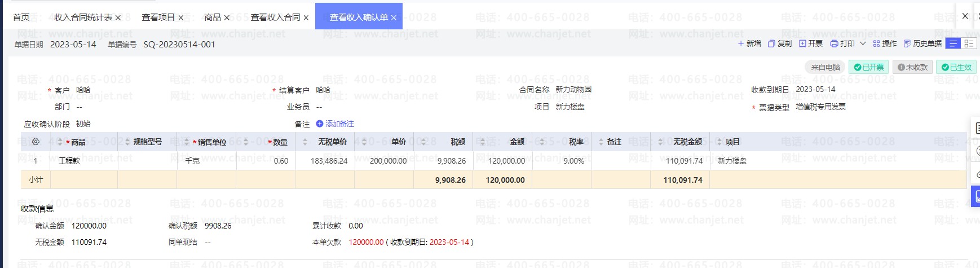The width and height of the screenshot is (980, 268).
Task: Click the document date 2023-05-14
Action: 73,45
